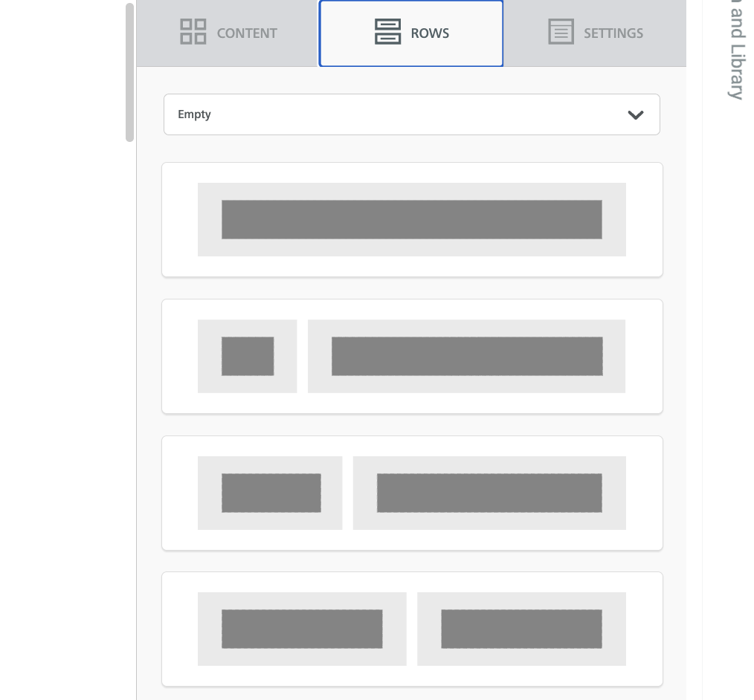Switch to the CONTENT tab label
This screenshot has width=754, height=700.
[x=247, y=33]
